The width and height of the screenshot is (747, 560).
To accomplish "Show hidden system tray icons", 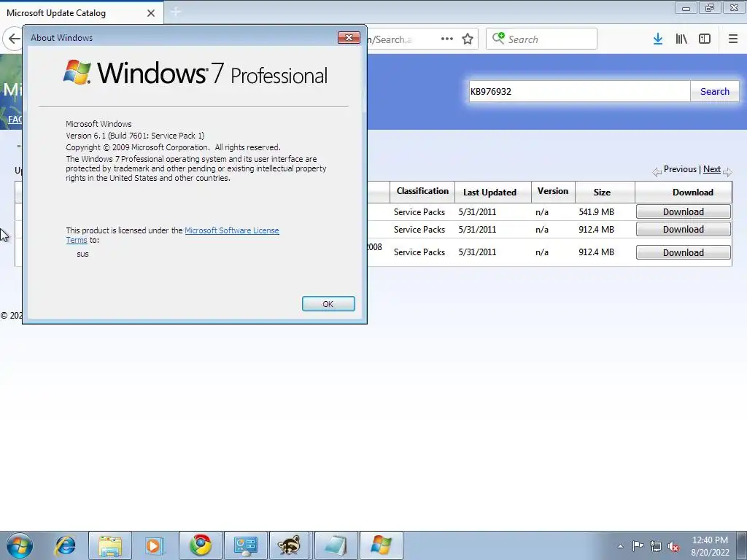I will pyautogui.click(x=620, y=546).
